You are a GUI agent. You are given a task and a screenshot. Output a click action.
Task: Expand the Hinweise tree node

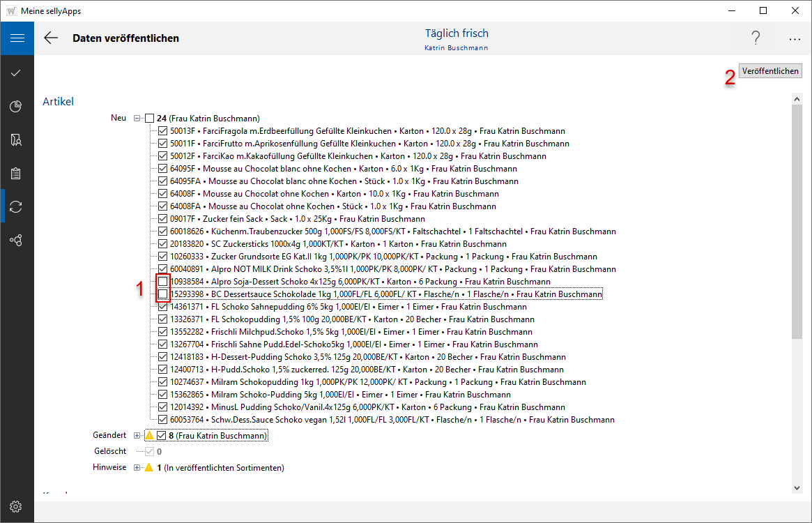pos(137,468)
